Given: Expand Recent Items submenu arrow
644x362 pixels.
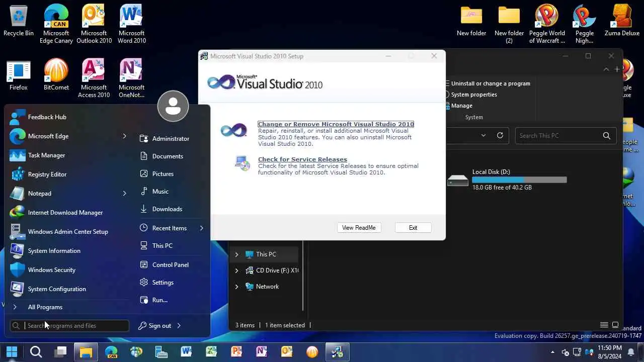Looking at the screenshot, I should [201, 228].
